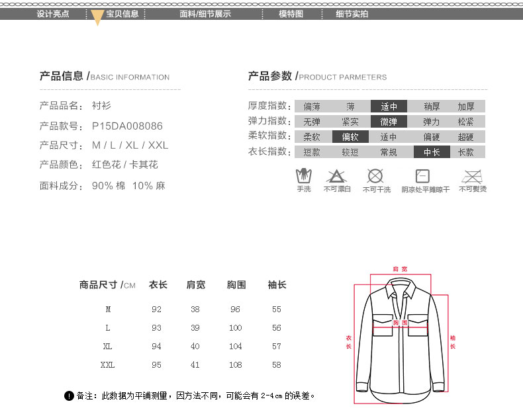Screen dimensions: 523x420
Task: Select 紧实 in elasticity index
Action: (350, 122)
